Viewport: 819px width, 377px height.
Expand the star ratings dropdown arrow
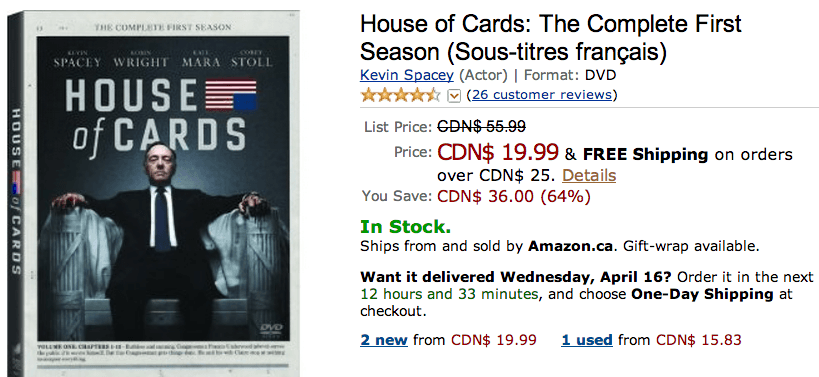click(454, 96)
